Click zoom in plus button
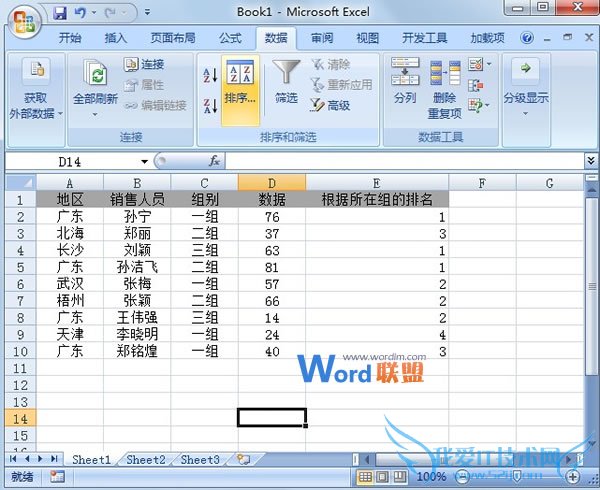The height and width of the screenshot is (490, 600). 573,477
